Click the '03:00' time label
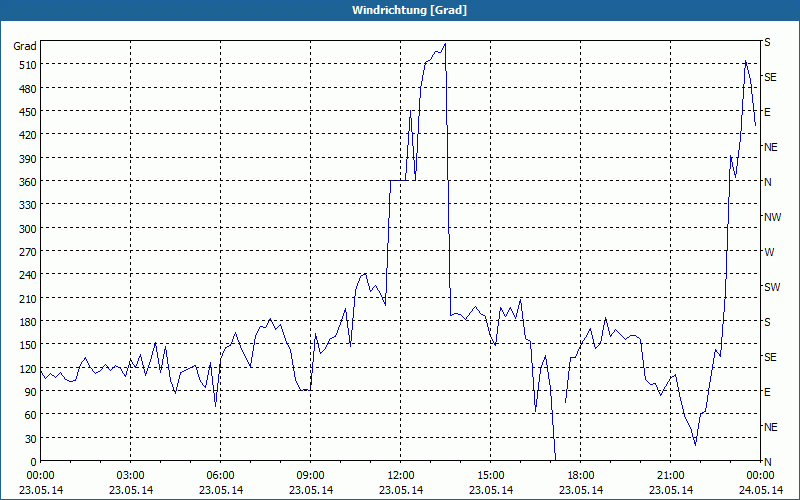 131,476
